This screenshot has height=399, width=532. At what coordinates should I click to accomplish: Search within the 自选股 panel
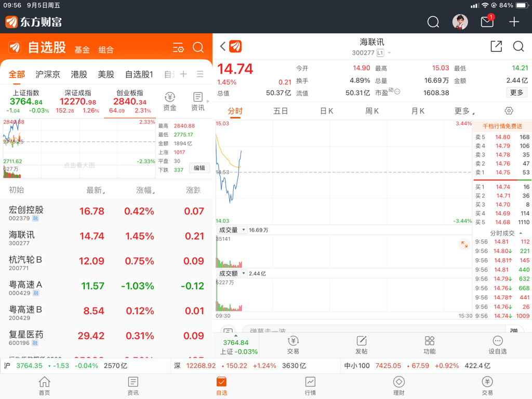(x=198, y=47)
